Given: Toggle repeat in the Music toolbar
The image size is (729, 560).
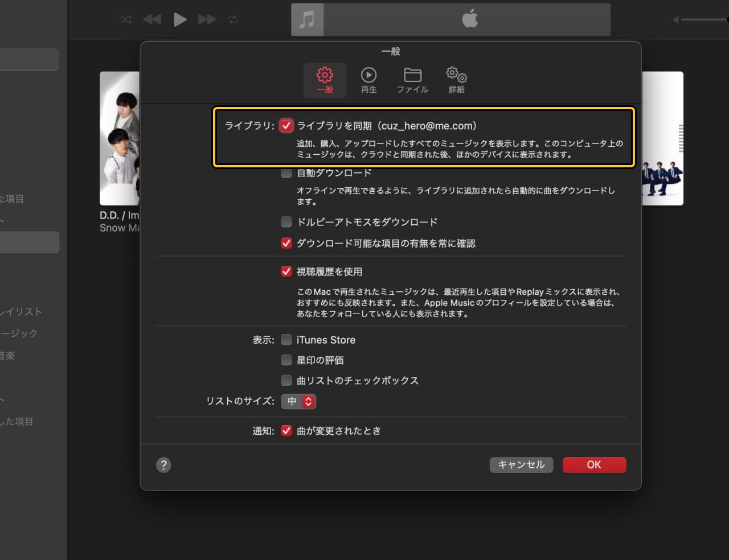Looking at the screenshot, I should (x=233, y=20).
